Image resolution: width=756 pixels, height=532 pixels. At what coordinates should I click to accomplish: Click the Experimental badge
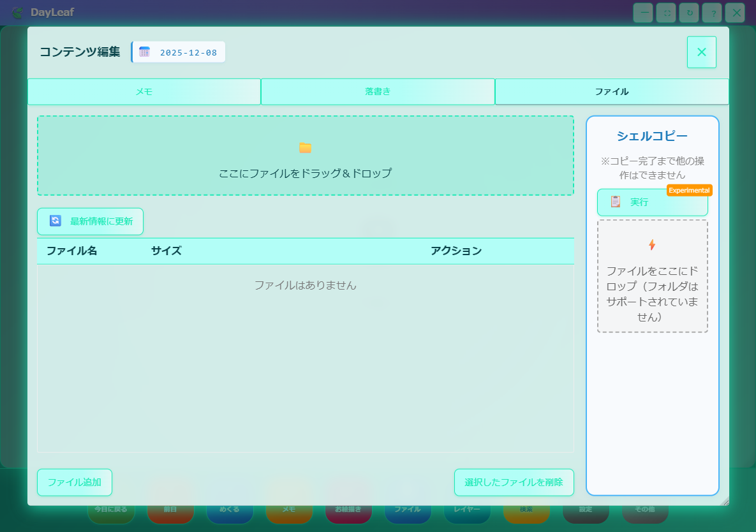point(689,190)
